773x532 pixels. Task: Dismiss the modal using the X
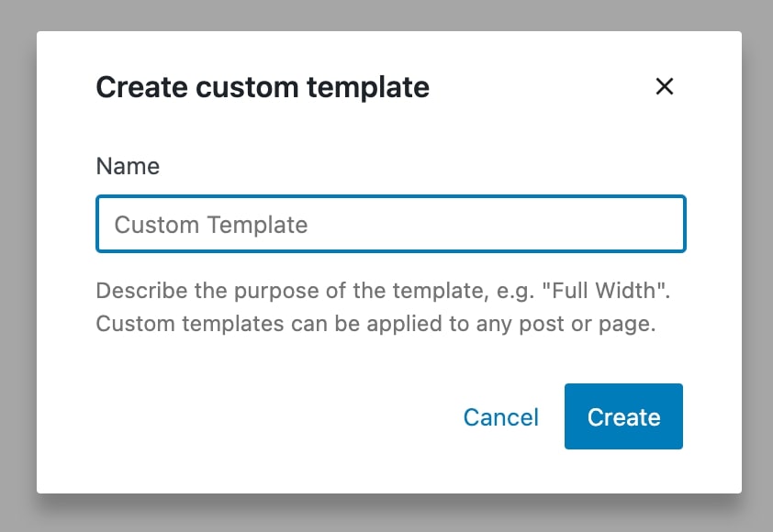pyautogui.click(x=664, y=87)
